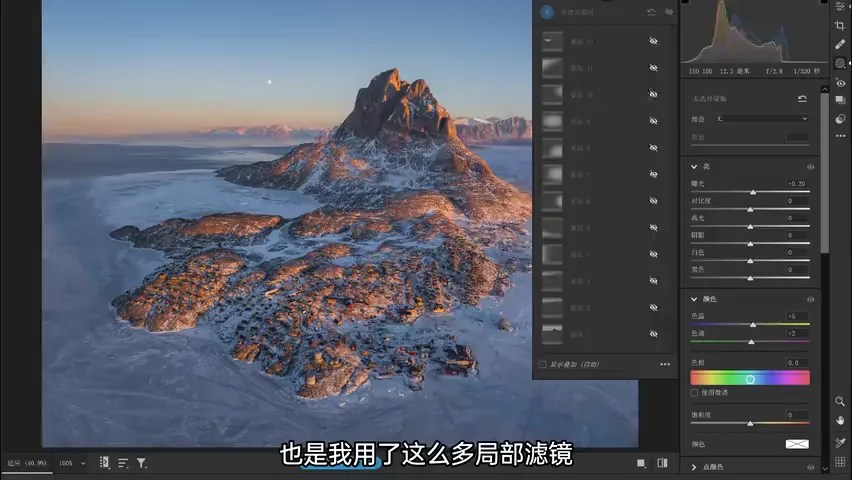This screenshot has width=852, height=480.
Task: Click the 色温 temperature slider handle
Action: coord(753,325)
